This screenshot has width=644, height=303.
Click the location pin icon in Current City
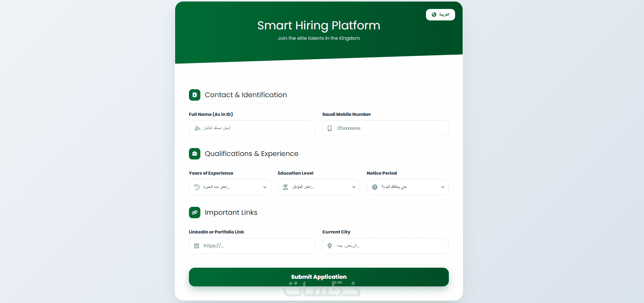pyautogui.click(x=330, y=246)
